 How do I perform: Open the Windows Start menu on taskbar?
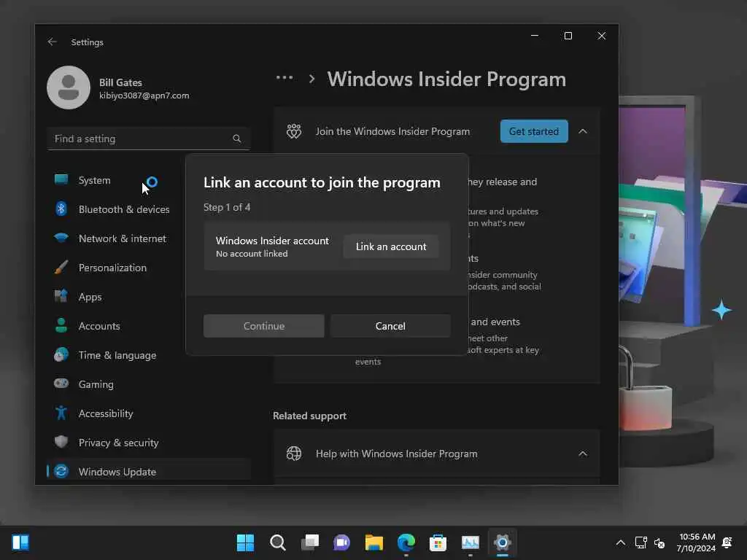point(245,542)
